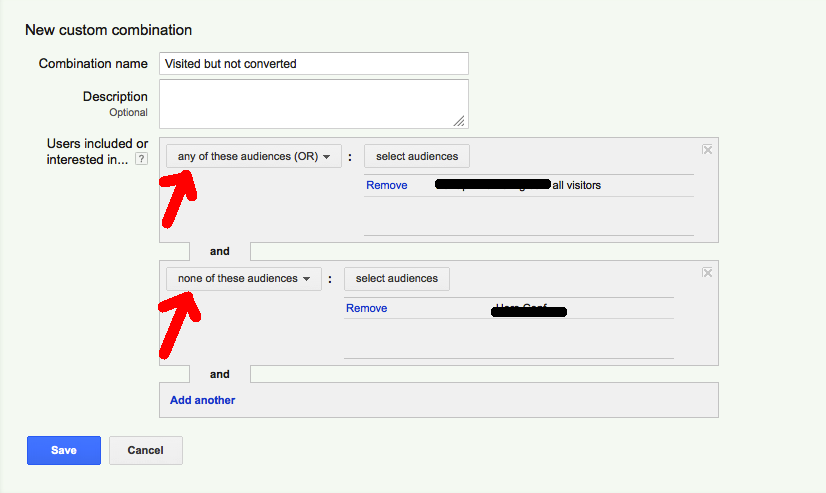Click the help question mark icon
This screenshot has width=826, height=493.
click(142, 159)
